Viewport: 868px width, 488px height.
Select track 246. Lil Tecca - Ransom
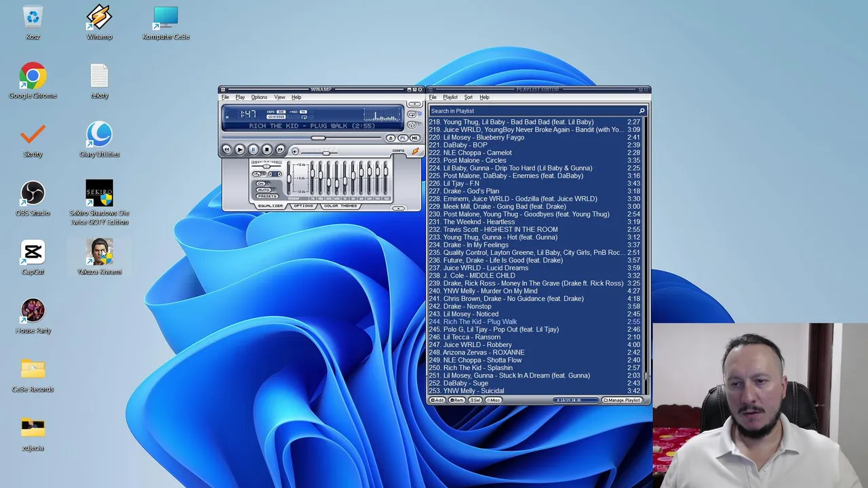(534, 337)
